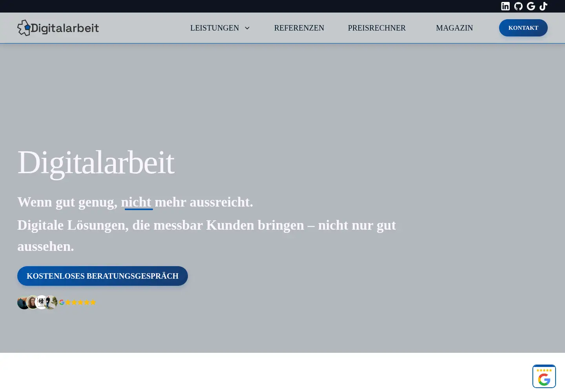Open the Leistungen menu item
This screenshot has height=392, width=565.
click(x=215, y=28)
